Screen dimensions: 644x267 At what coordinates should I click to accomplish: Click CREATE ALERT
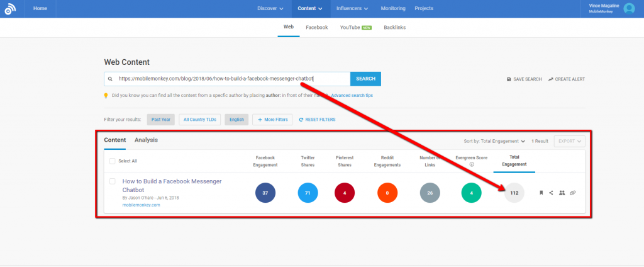tap(567, 79)
